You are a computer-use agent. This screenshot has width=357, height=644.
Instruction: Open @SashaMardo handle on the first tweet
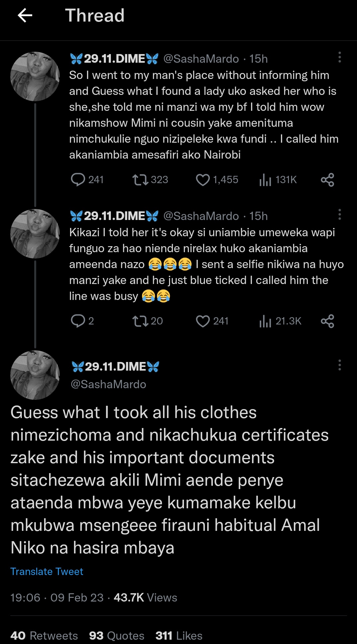point(201,59)
